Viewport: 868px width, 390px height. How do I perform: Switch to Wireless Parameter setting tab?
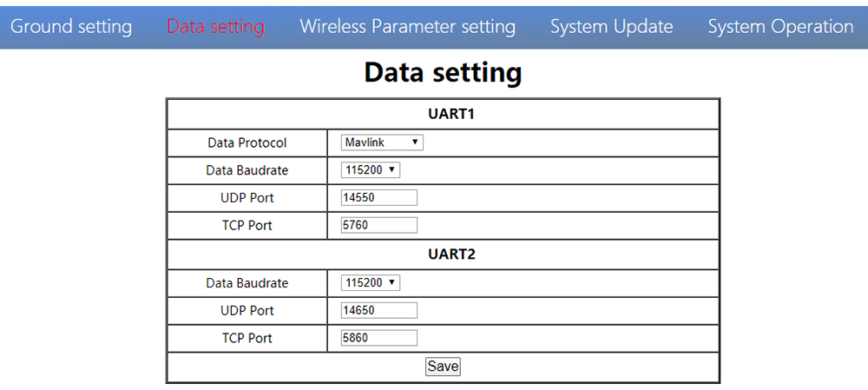pyautogui.click(x=407, y=26)
